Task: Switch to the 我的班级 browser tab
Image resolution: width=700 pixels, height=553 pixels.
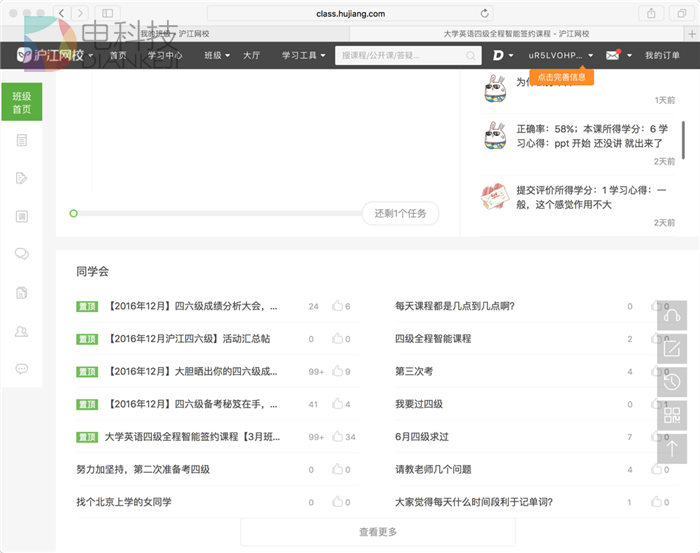Action: (x=175, y=33)
